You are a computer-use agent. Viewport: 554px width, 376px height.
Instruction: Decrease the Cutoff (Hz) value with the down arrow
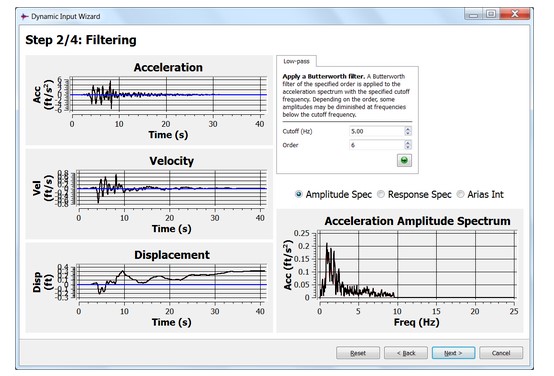click(x=408, y=134)
